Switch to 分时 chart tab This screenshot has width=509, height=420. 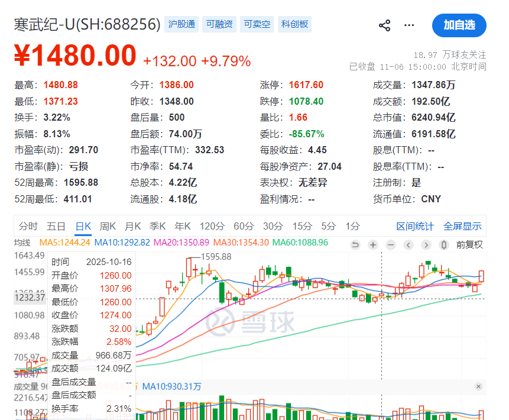(x=28, y=226)
